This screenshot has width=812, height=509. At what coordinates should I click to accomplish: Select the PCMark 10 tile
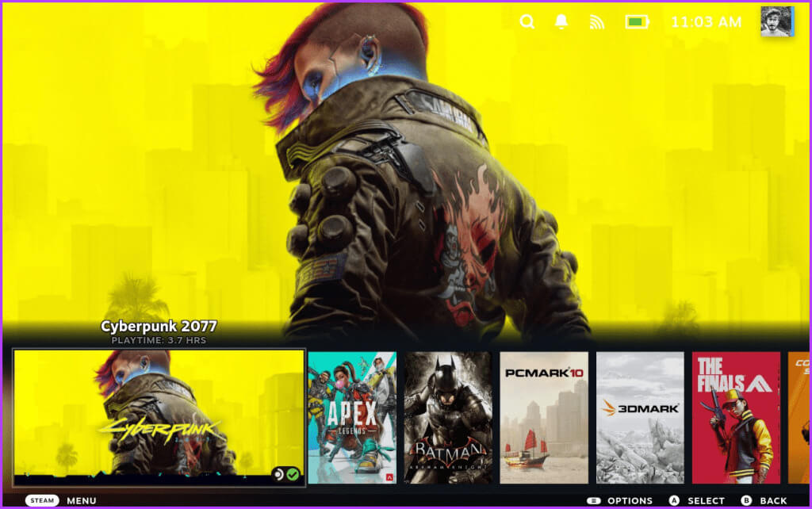click(544, 418)
